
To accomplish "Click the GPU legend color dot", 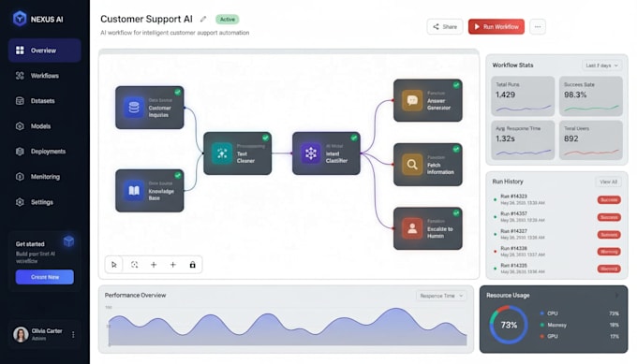I will (x=542, y=336).
